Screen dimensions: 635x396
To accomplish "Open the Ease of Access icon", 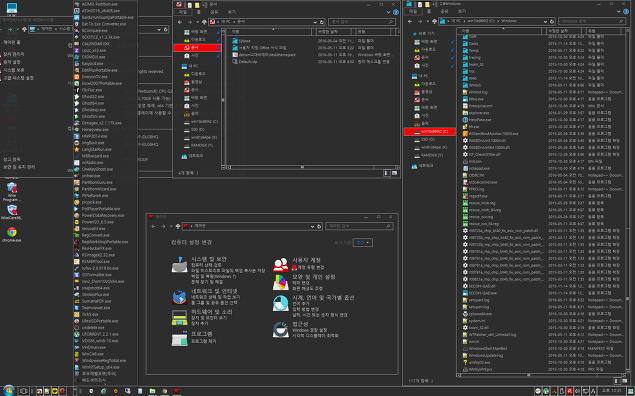I will point(281,329).
